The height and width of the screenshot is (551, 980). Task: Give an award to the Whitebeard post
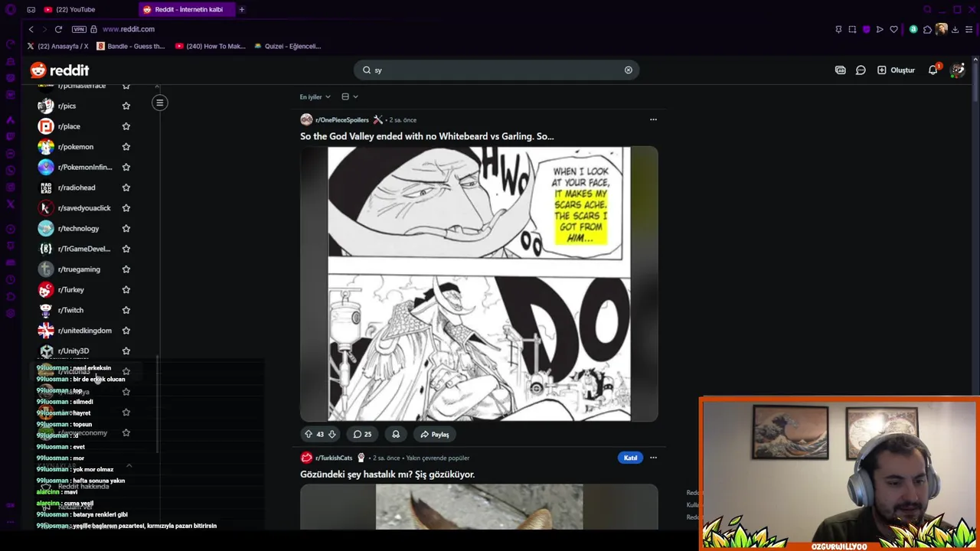coord(396,434)
